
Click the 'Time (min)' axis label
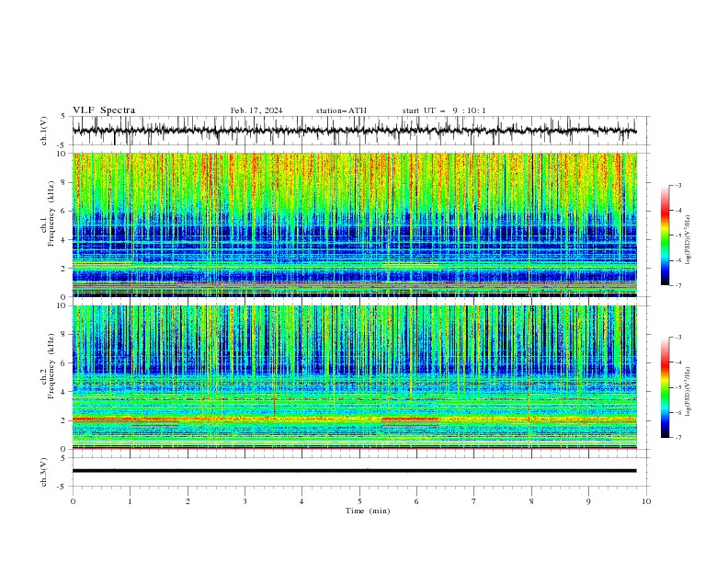[x=368, y=511]
